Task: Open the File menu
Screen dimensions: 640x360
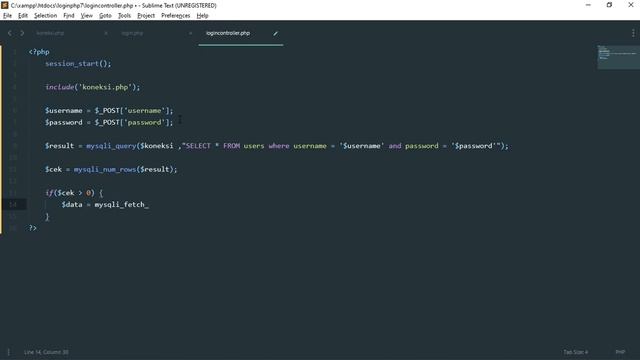Action: [7, 16]
